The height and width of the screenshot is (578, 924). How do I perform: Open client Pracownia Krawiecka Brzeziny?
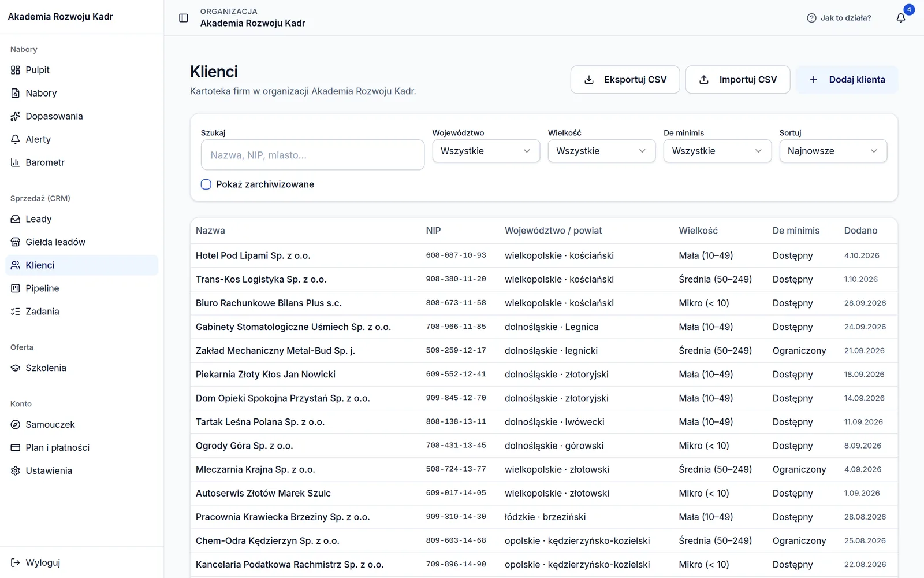pyautogui.click(x=283, y=517)
